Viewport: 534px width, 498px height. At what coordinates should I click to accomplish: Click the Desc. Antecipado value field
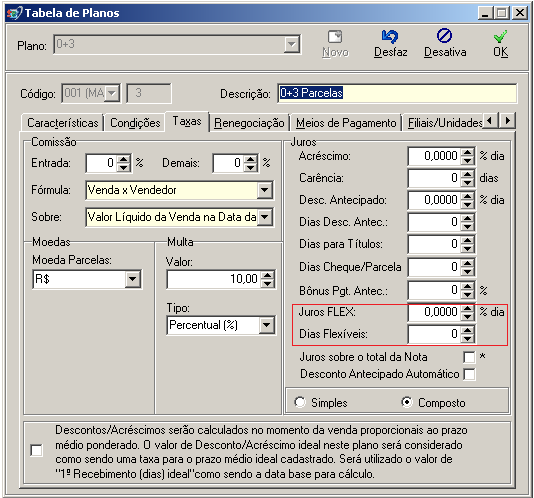coord(435,200)
